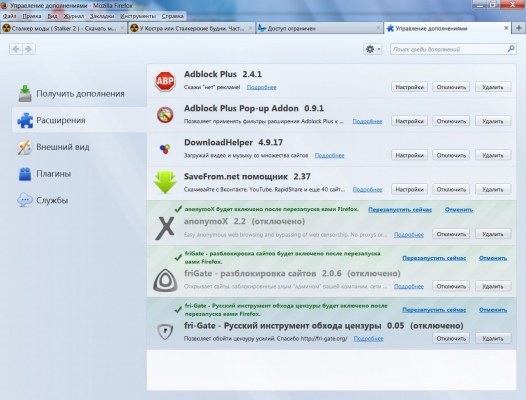This screenshot has width=526, height=400.
Task: Click the anonymoX X logo icon
Action: [165, 228]
